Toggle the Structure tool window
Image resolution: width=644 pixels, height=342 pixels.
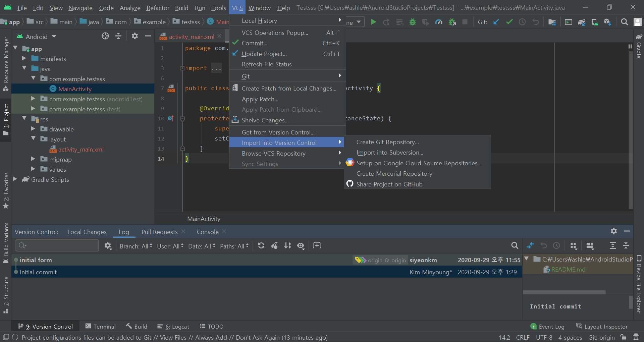[x=6, y=295]
